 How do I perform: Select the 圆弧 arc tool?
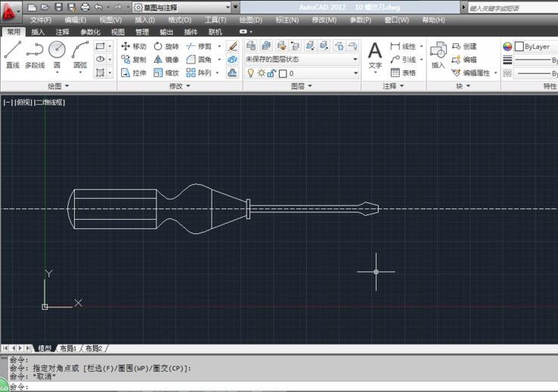click(80, 54)
